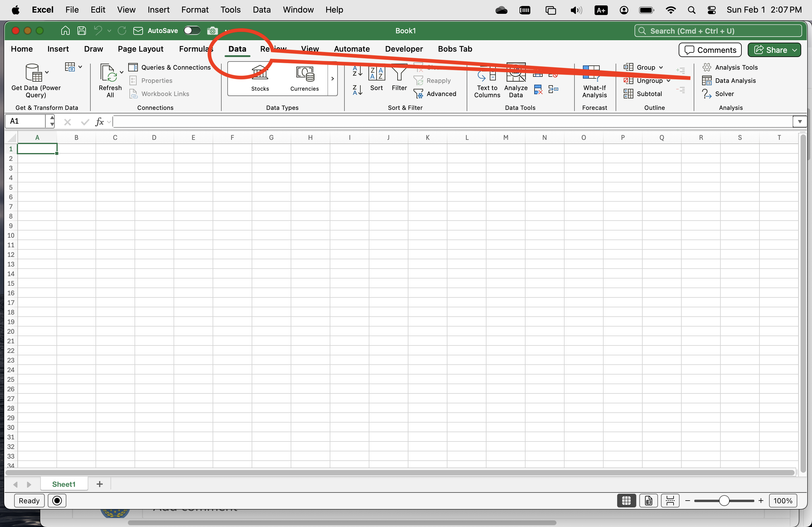Sort descending with the Z to A icon

point(357,90)
